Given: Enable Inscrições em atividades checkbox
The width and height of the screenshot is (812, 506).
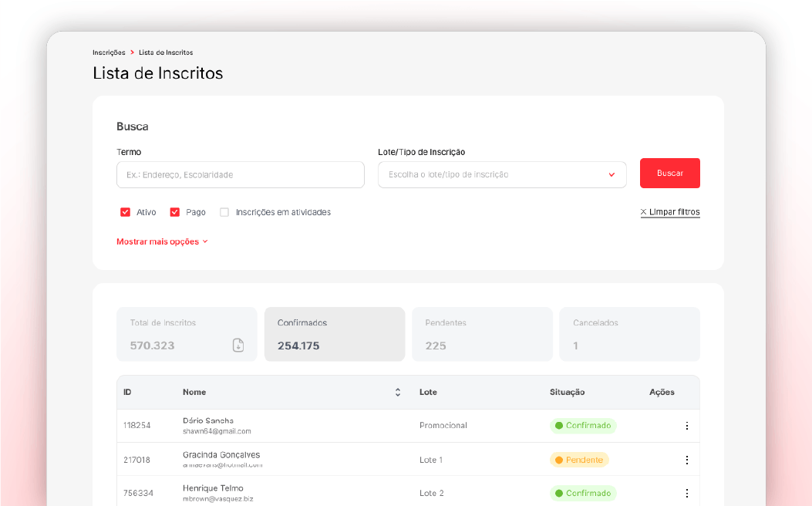Looking at the screenshot, I should pos(224,212).
